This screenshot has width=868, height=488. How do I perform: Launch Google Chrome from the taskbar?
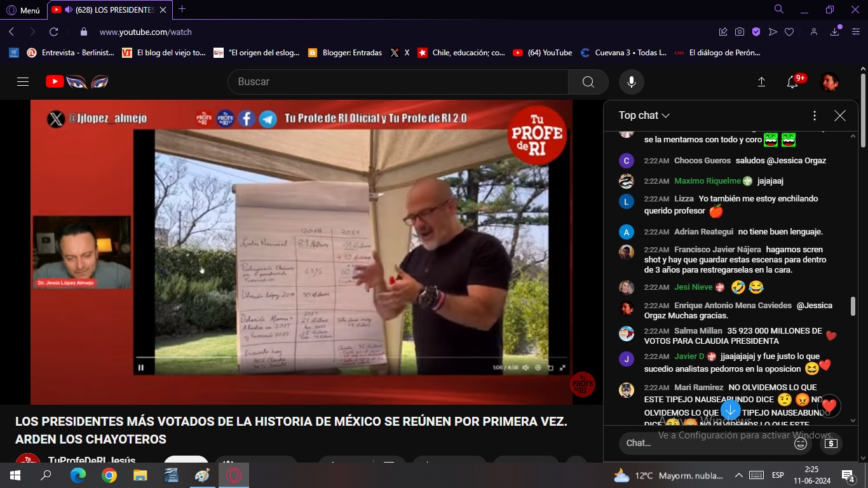pyautogui.click(x=109, y=475)
